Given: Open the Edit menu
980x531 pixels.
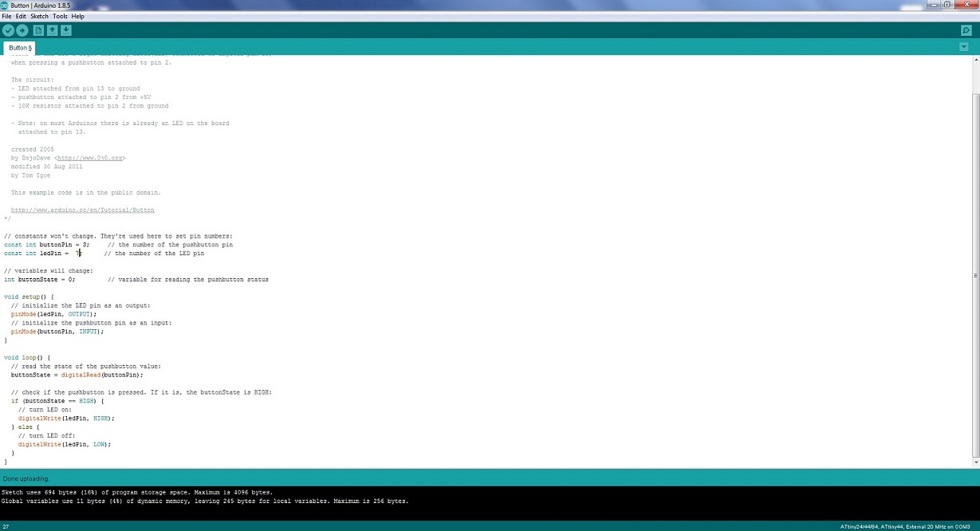Looking at the screenshot, I should [21, 16].
